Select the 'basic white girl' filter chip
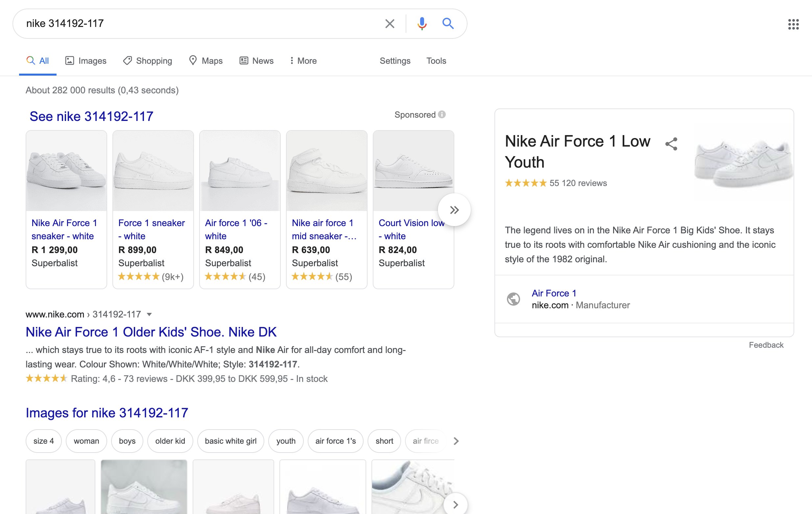 [x=231, y=441]
